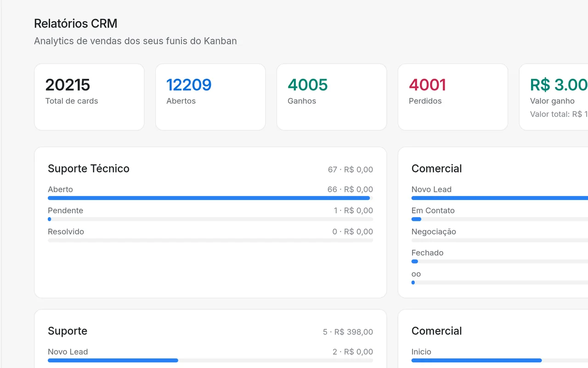Viewport: 588px width, 368px height.
Task: Click the Pendente value "1 · R$ 0,00"
Action: [353, 211]
